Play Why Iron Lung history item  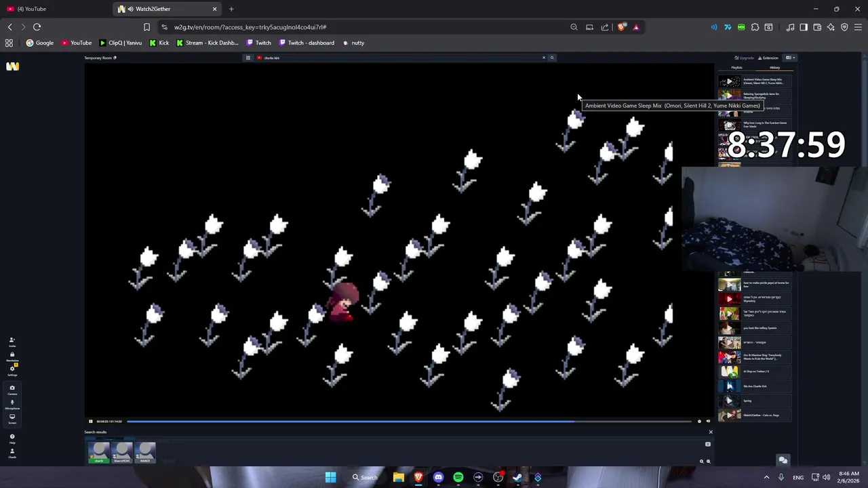pyautogui.click(x=754, y=125)
